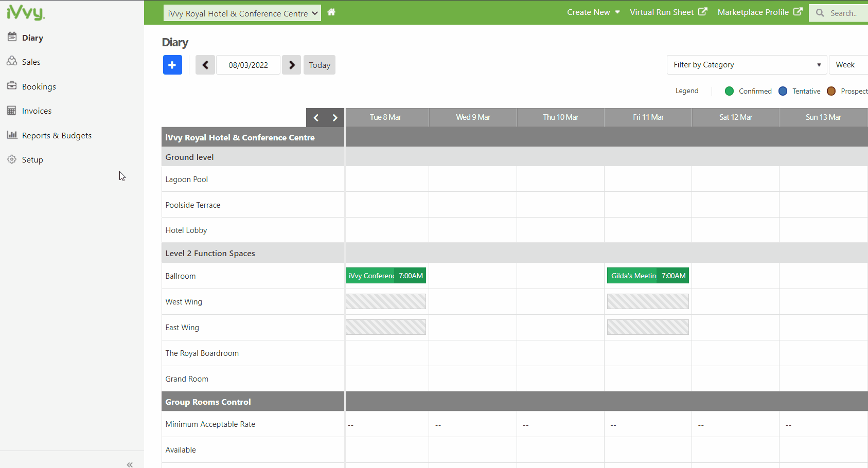The width and height of the screenshot is (868, 468).
Task: Click the West Wing blocked slot on Tuesday
Action: tap(386, 301)
